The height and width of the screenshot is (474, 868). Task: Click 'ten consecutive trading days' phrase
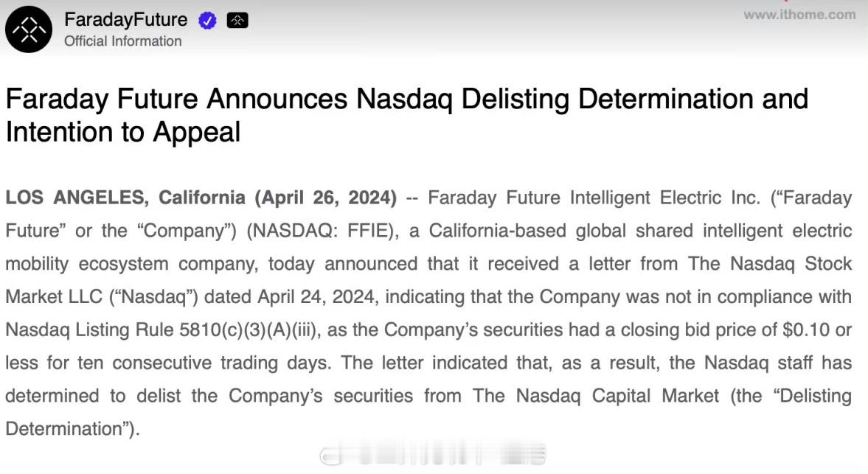[x=204, y=363]
